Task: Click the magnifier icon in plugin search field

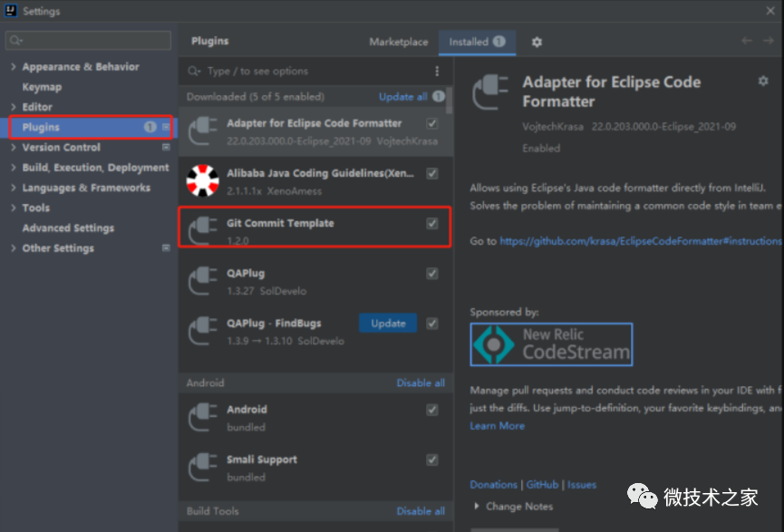Action: click(194, 72)
